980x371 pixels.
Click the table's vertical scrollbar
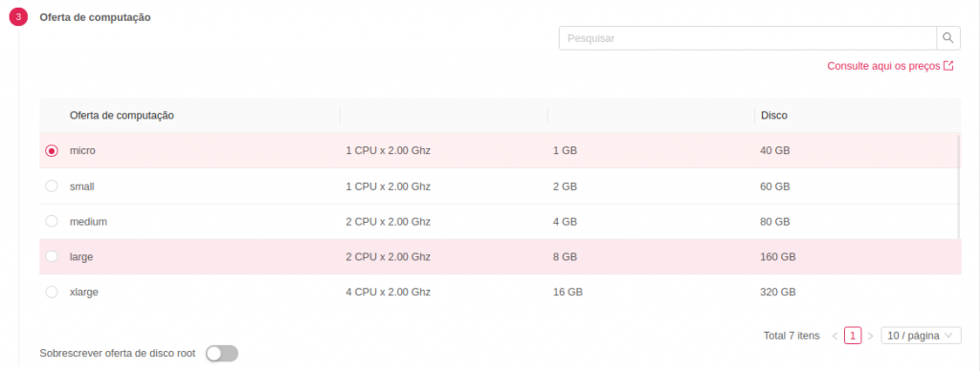click(x=959, y=186)
